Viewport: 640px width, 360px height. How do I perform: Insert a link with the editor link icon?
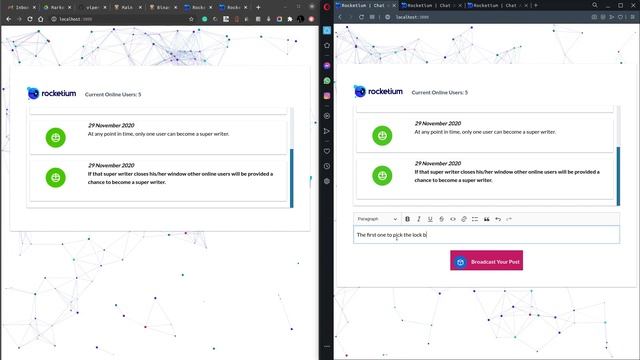tap(464, 219)
